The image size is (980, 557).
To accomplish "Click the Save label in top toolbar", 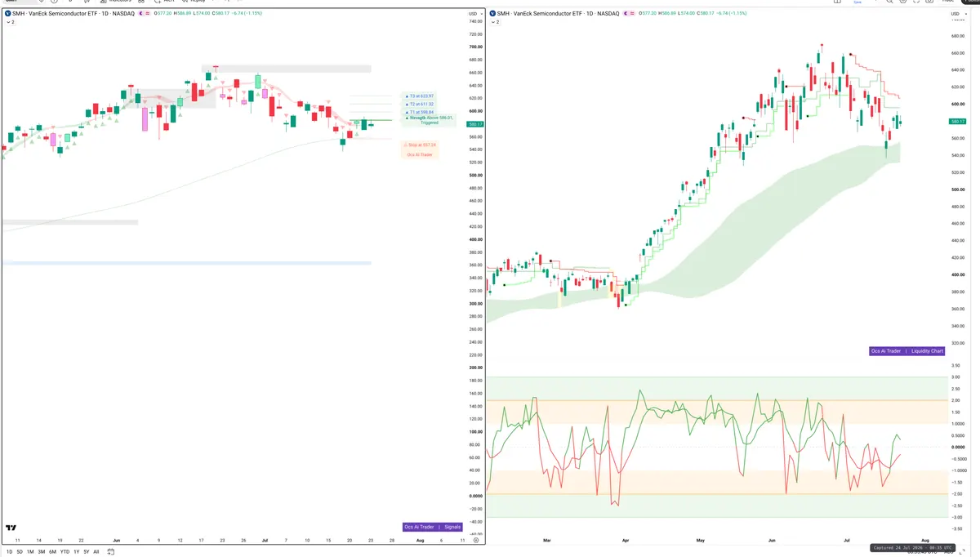I will tap(857, 2).
